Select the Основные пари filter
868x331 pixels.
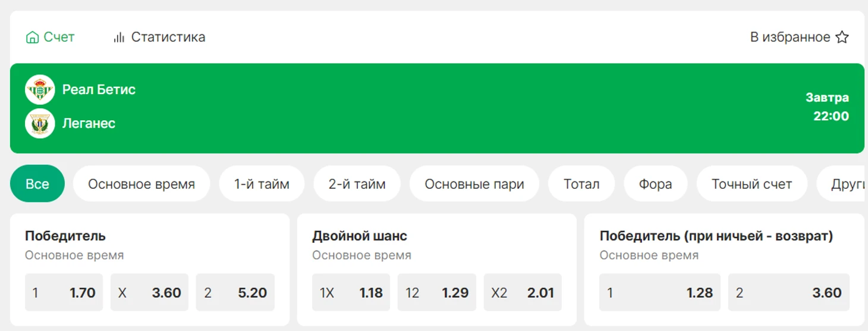click(474, 184)
